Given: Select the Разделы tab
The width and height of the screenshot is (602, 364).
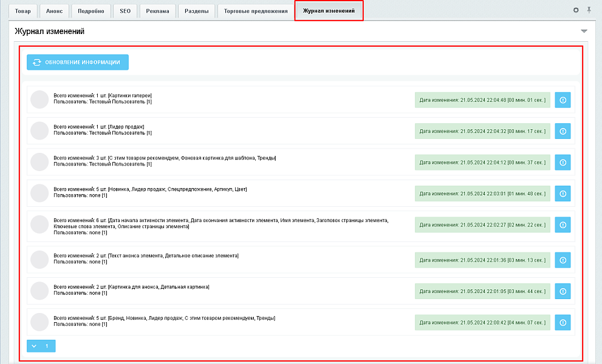Looking at the screenshot, I should [196, 11].
